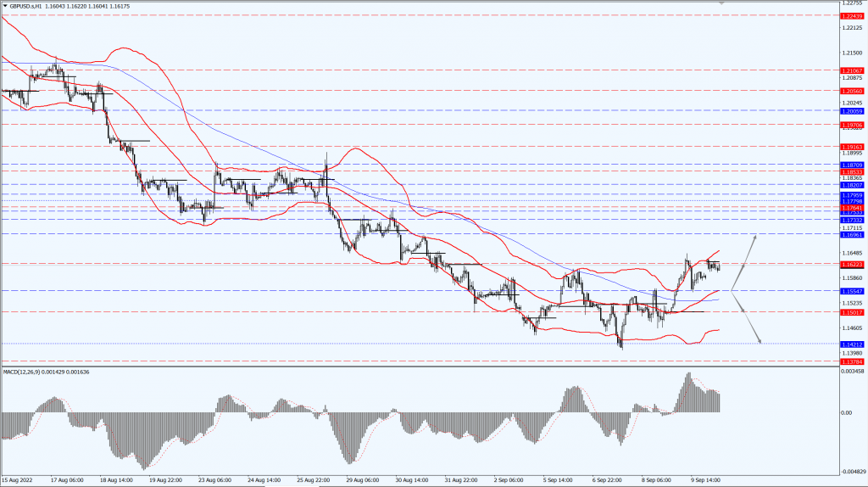Click the triangle beside the GBPUSD.s,H1 title

pyautogui.click(x=4, y=5)
